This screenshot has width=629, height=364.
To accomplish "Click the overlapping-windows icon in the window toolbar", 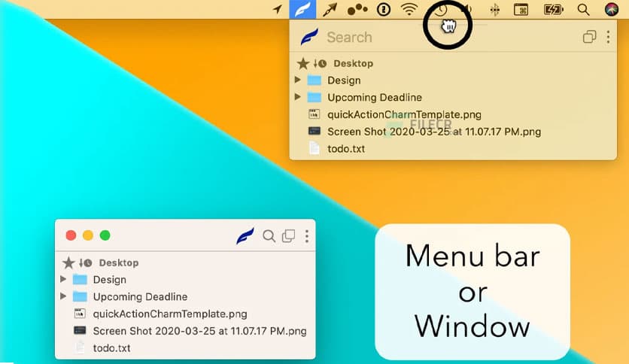I will coord(288,235).
